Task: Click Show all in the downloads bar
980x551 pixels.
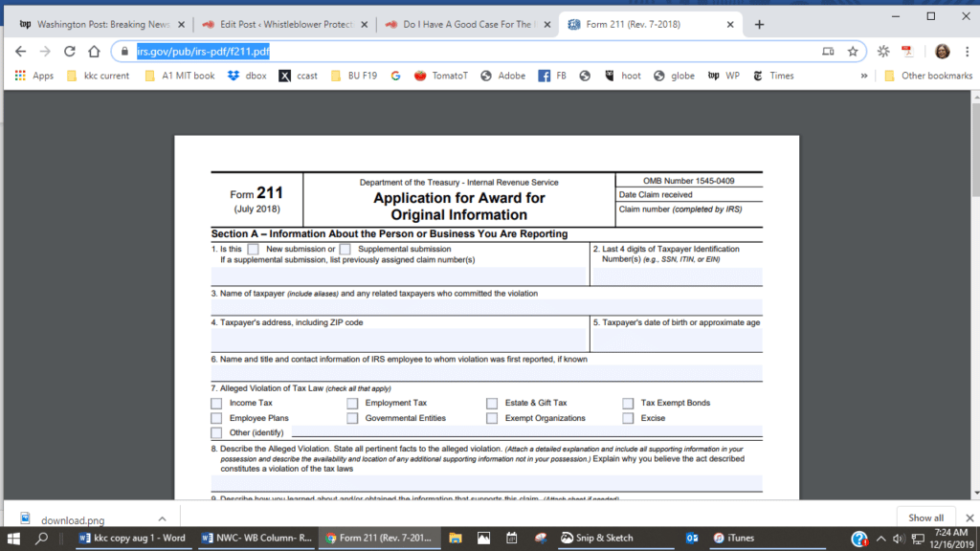Action: tap(924, 517)
